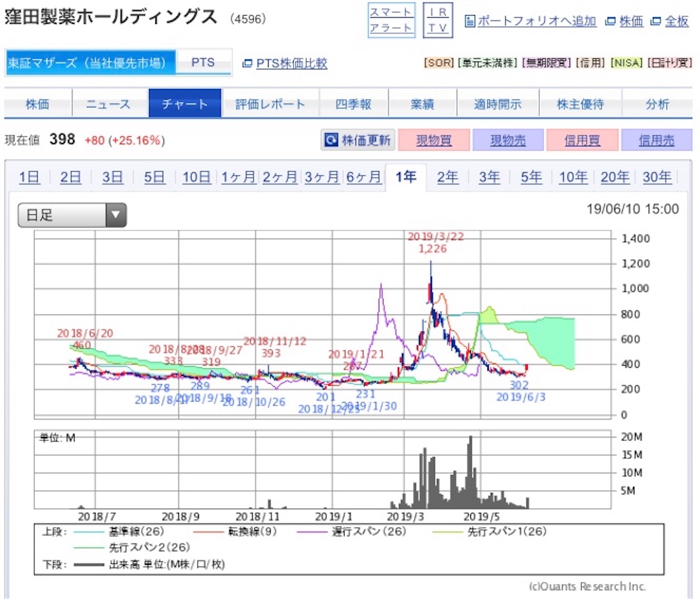
Task: Open the 分析 tab
Action: [657, 104]
